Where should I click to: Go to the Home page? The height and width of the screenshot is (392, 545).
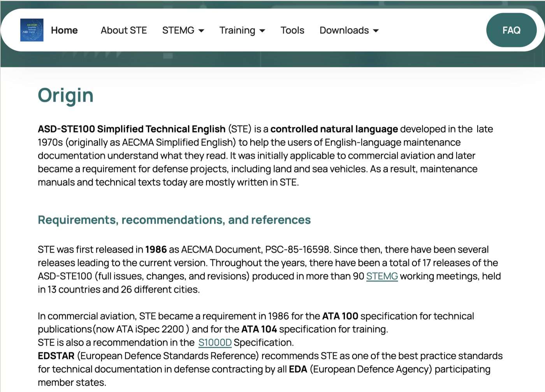pyautogui.click(x=64, y=30)
